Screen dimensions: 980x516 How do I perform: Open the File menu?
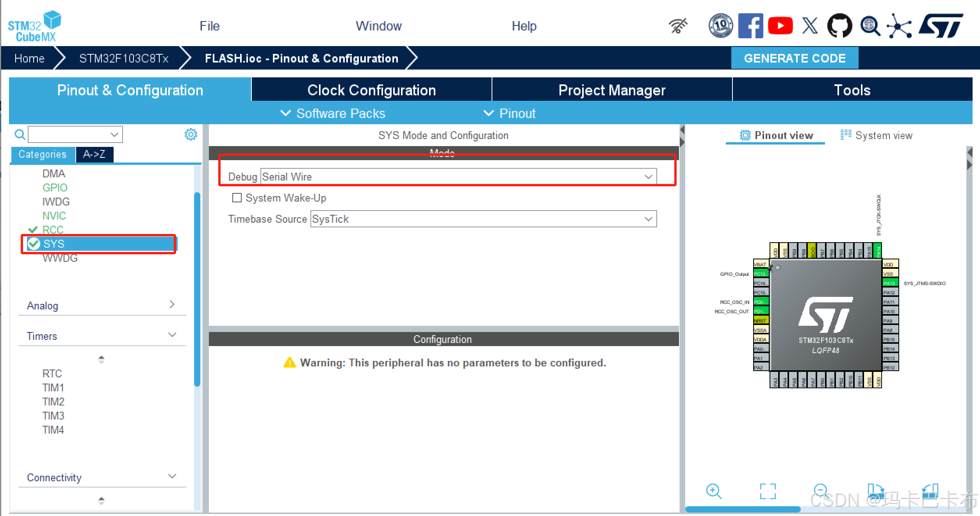209,26
